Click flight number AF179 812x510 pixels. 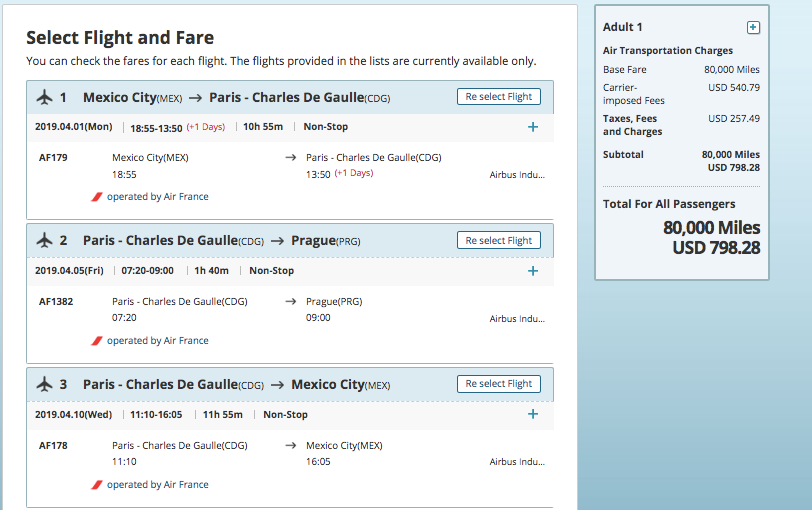click(53, 158)
